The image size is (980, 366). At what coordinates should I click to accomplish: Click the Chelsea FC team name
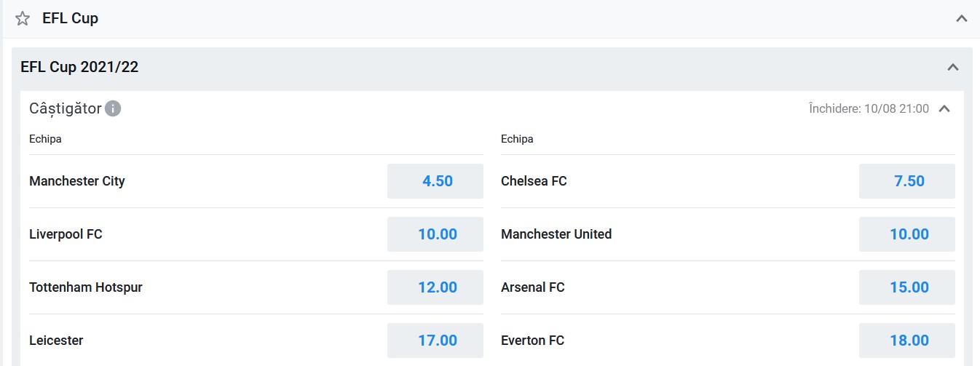[534, 181]
